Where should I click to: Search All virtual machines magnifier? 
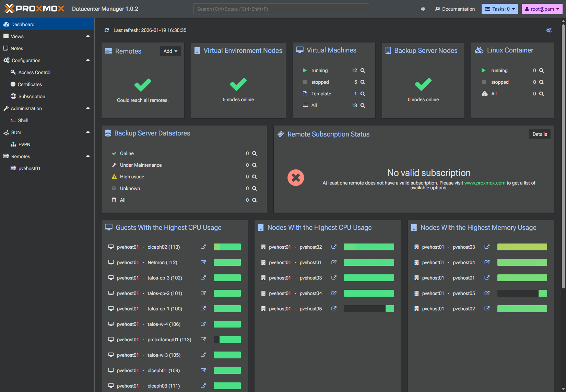pyautogui.click(x=363, y=105)
